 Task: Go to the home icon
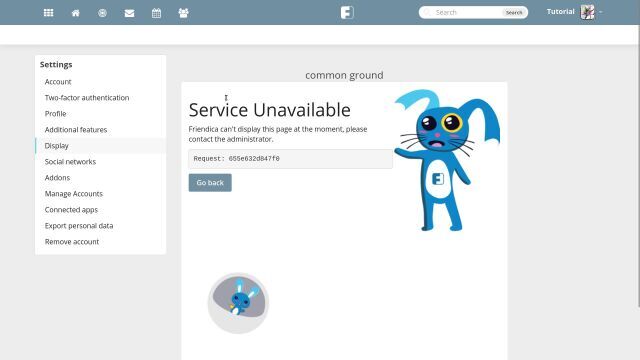pyautogui.click(x=76, y=13)
